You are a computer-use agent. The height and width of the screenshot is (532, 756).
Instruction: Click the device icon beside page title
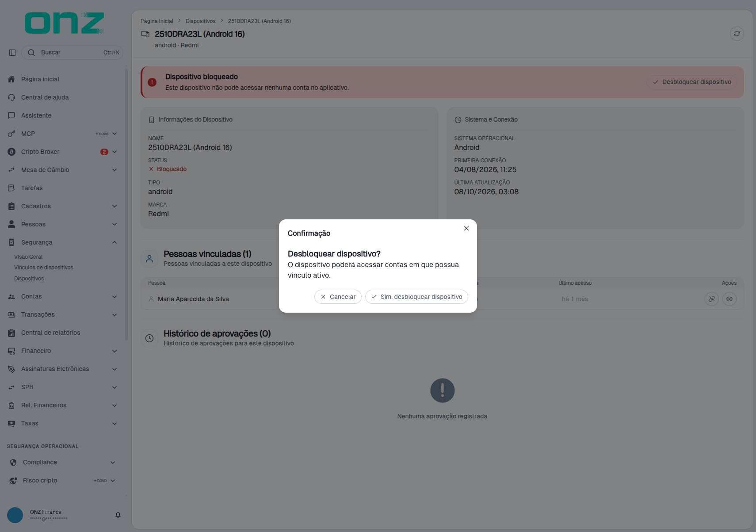[x=145, y=34]
